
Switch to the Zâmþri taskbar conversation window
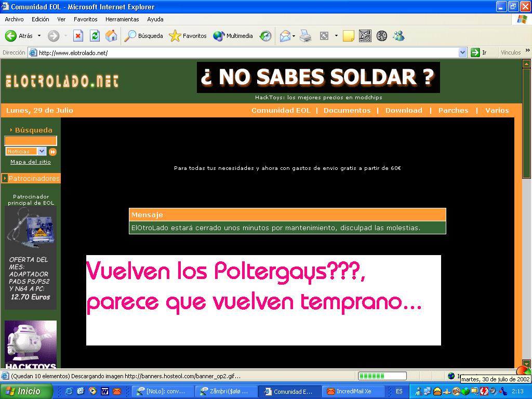click(227, 391)
